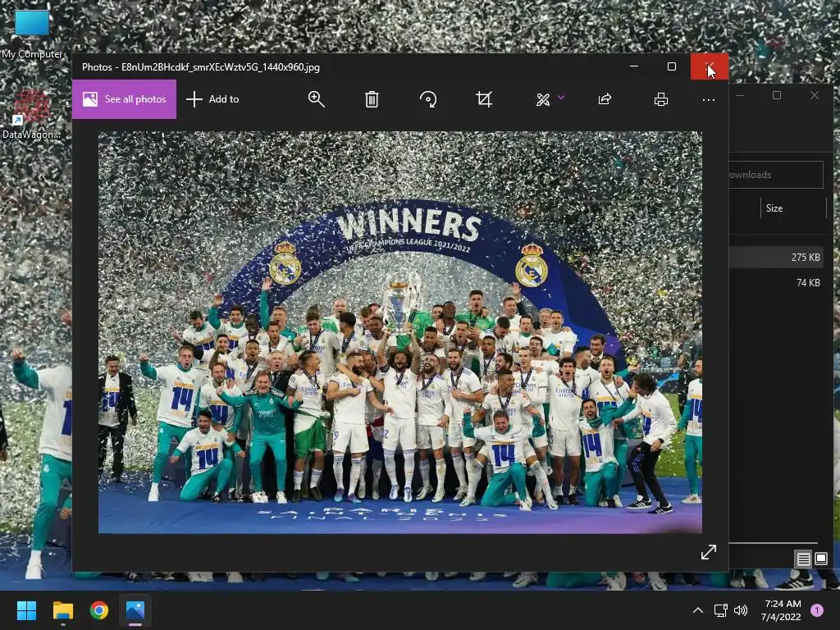
Task: Open the volume tray icon
Action: pyautogui.click(x=741, y=610)
